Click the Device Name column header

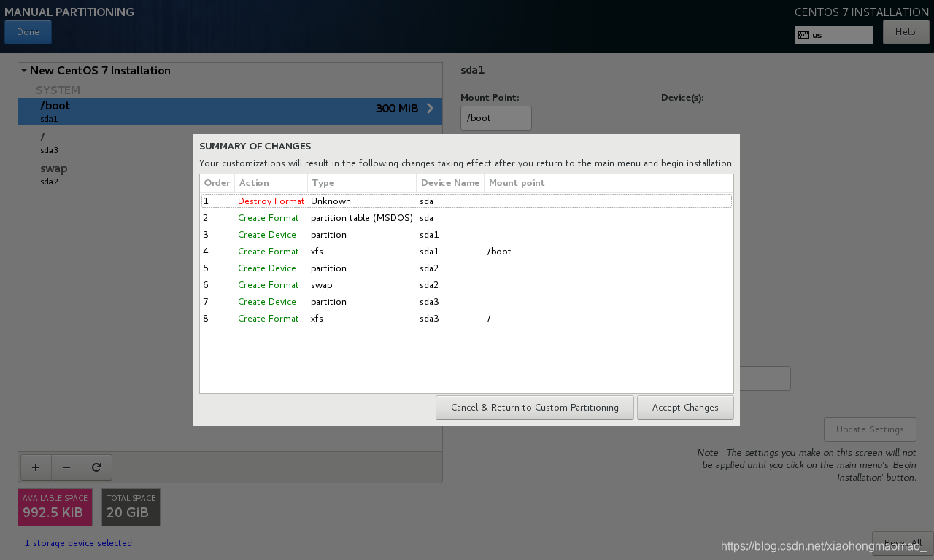tap(450, 183)
